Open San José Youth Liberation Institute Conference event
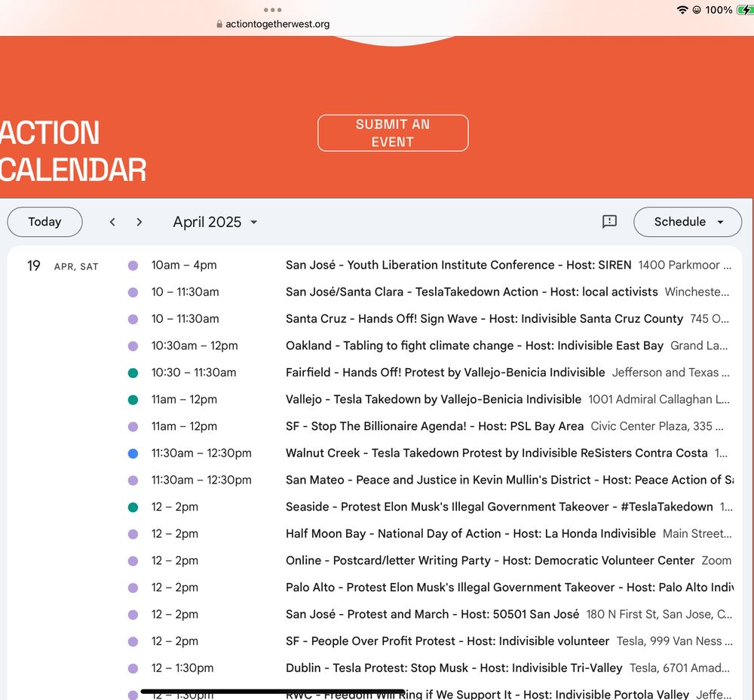This screenshot has height=700, width=754. coord(458,265)
